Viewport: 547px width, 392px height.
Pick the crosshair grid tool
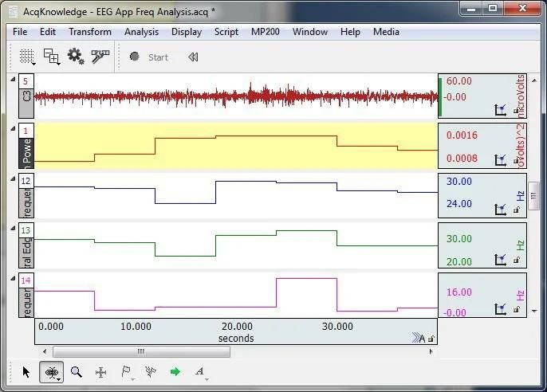pos(101,371)
